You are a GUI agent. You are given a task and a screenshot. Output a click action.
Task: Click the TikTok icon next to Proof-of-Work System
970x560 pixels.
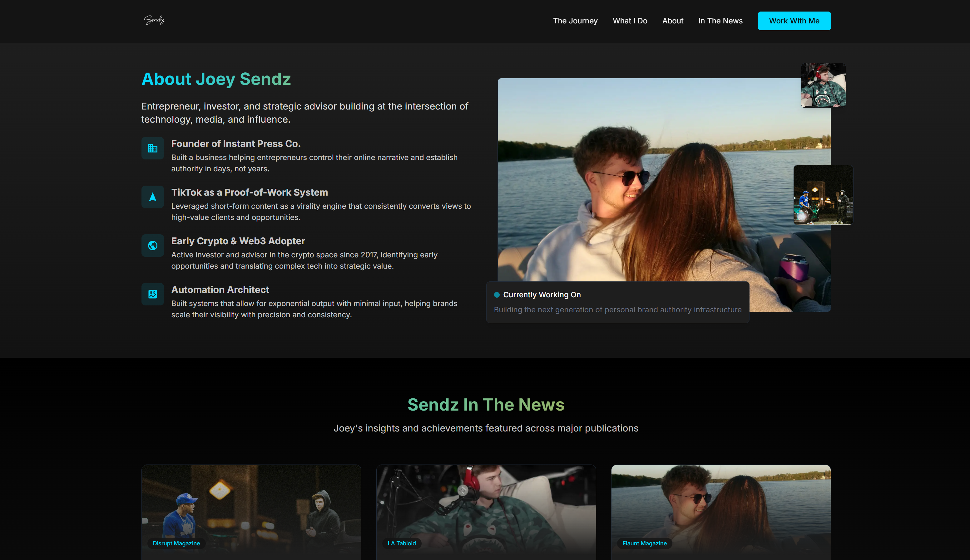[152, 197]
